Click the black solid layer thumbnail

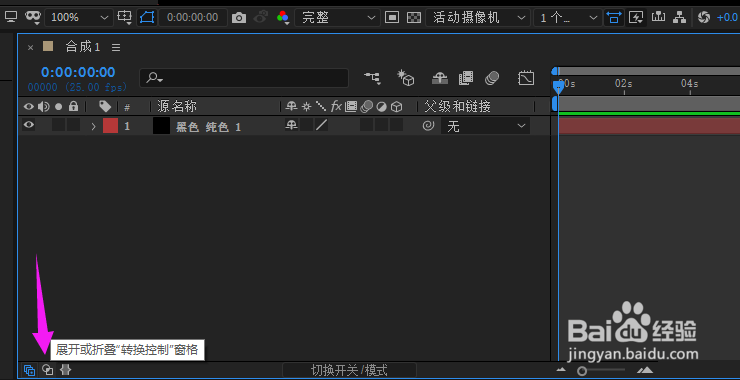[x=161, y=126]
